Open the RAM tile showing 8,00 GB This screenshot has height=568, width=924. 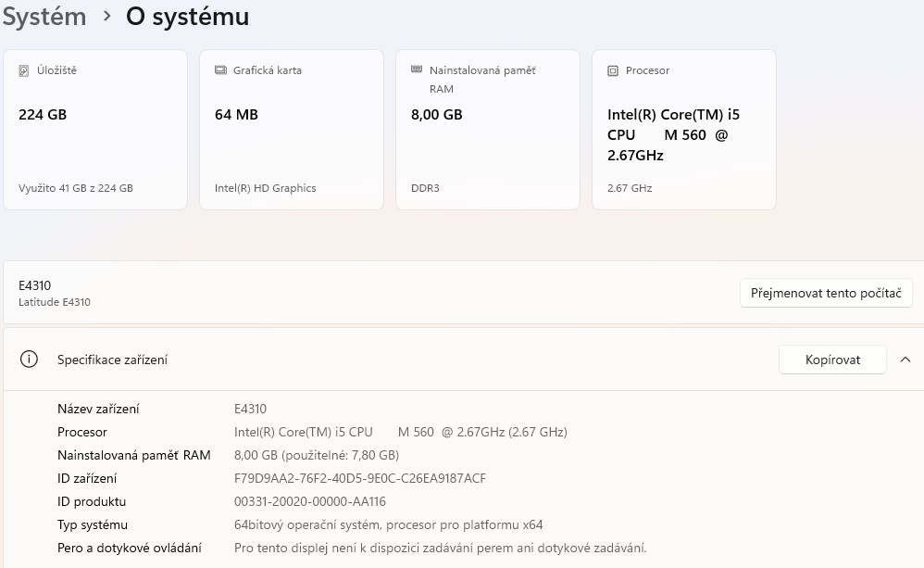488,130
